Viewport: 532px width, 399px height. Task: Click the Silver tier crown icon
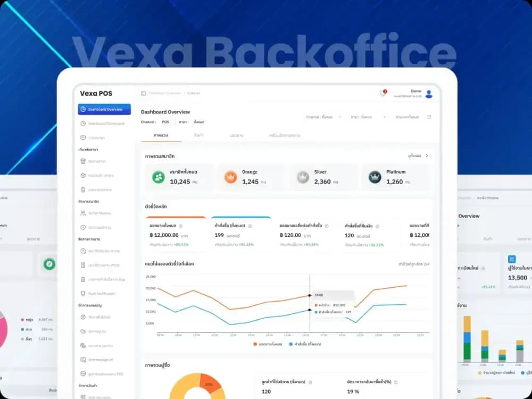[303, 177]
